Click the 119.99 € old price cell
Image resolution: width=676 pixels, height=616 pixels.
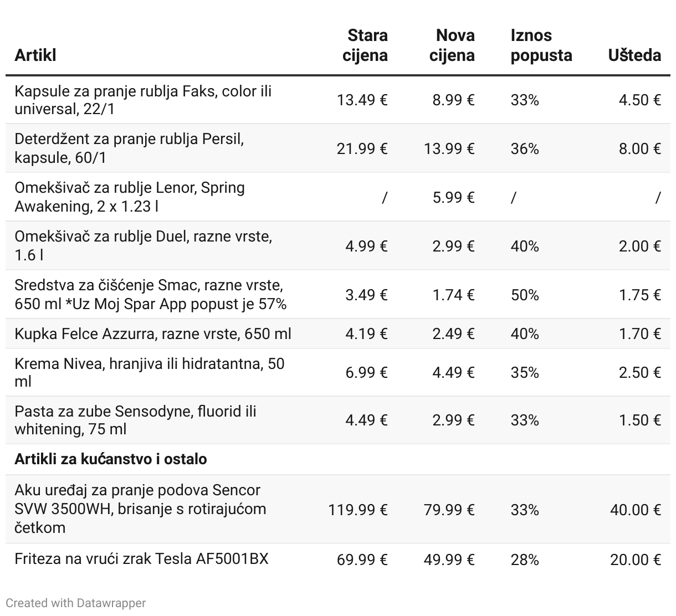358,510
